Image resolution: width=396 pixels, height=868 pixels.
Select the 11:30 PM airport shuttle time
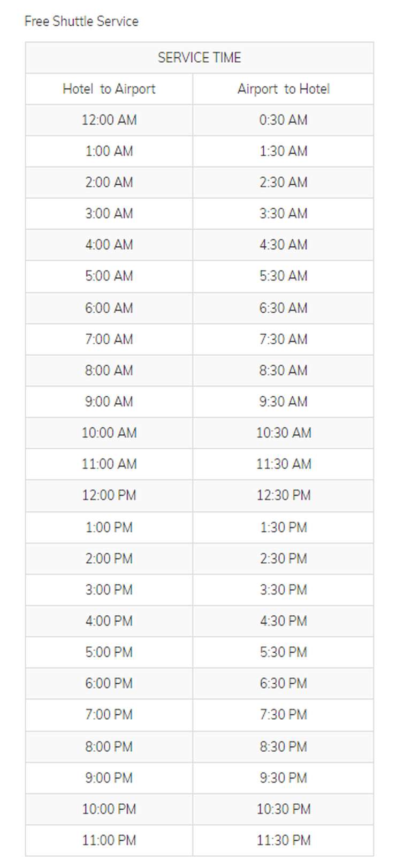(x=283, y=840)
